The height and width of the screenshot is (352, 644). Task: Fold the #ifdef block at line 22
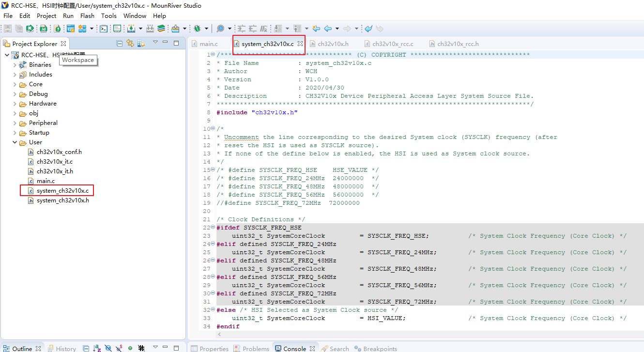click(x=214, y=228)
